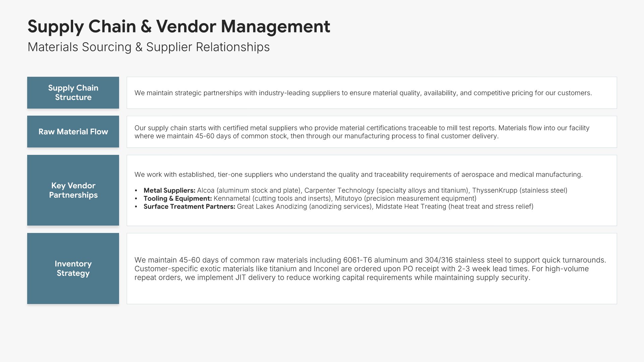Click the bold 'Tooling & Equipment:' heading

point(178,198)
